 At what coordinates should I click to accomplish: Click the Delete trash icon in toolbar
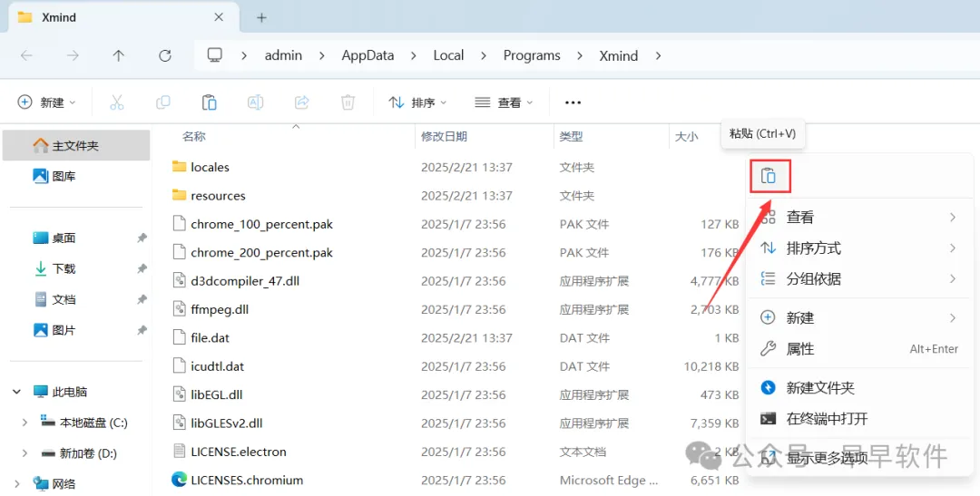[x=348, y=102]
